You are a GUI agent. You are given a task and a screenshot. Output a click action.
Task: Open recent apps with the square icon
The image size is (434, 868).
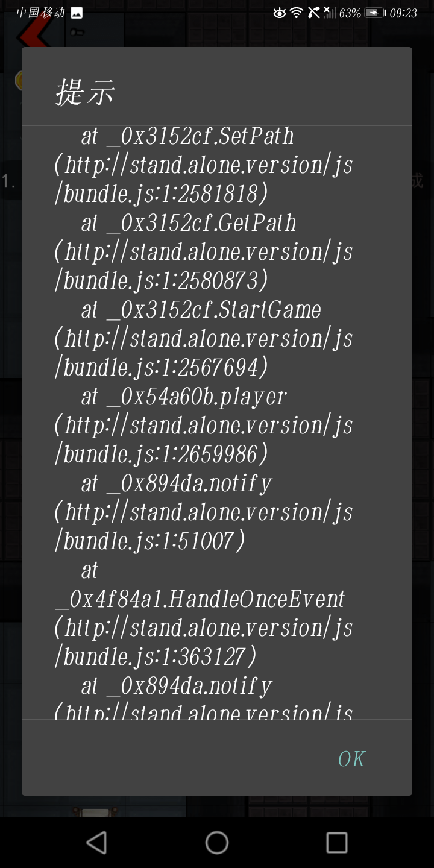pos(336,843)
